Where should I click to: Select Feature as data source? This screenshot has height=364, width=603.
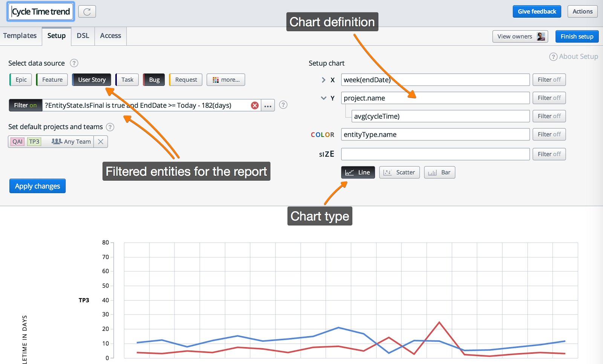pyautogui.click(x=52, y=80)
